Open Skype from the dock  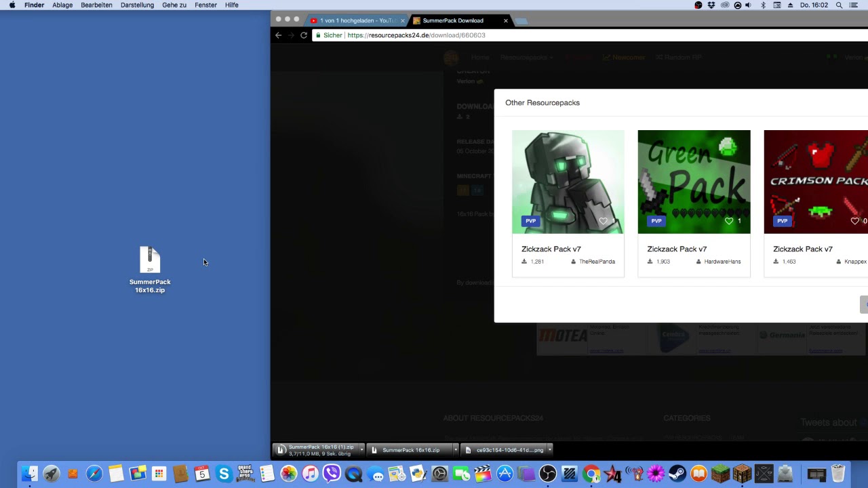(224, 474)
